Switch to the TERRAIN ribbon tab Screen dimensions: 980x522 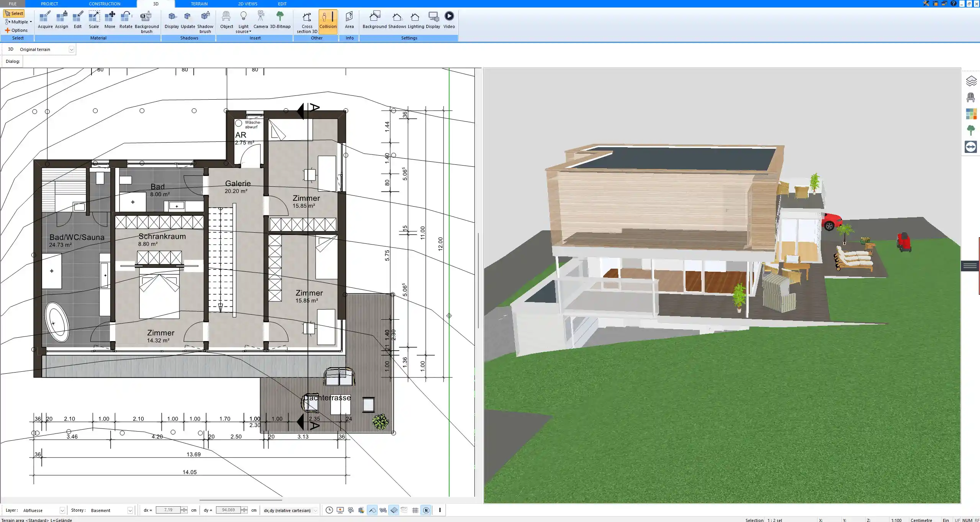tap(199, 3)
